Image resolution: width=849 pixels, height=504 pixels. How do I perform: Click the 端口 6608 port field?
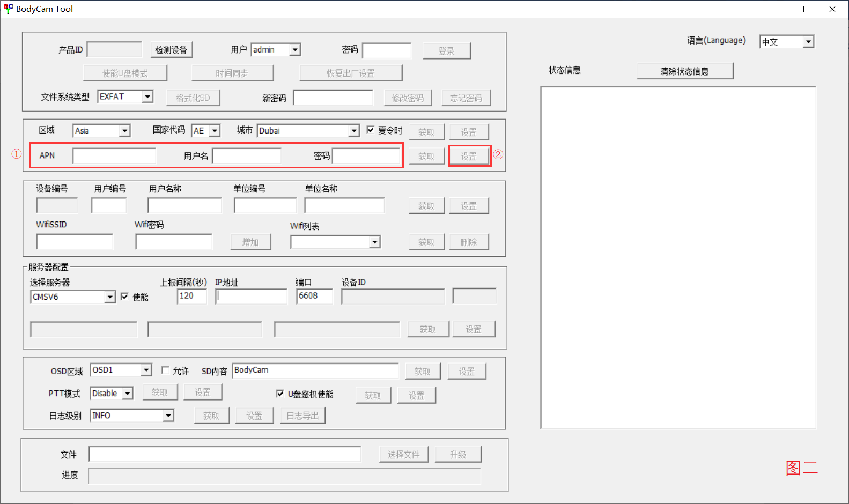314,296
